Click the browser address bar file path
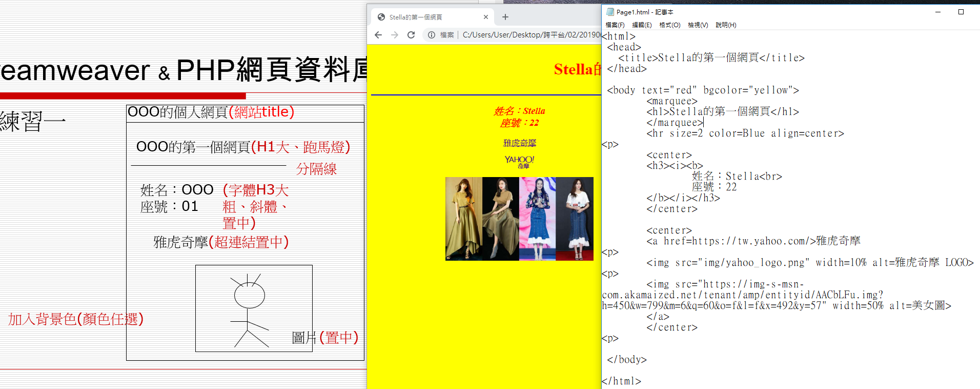Screen dimensions: 980x389 tap(530, 35)
